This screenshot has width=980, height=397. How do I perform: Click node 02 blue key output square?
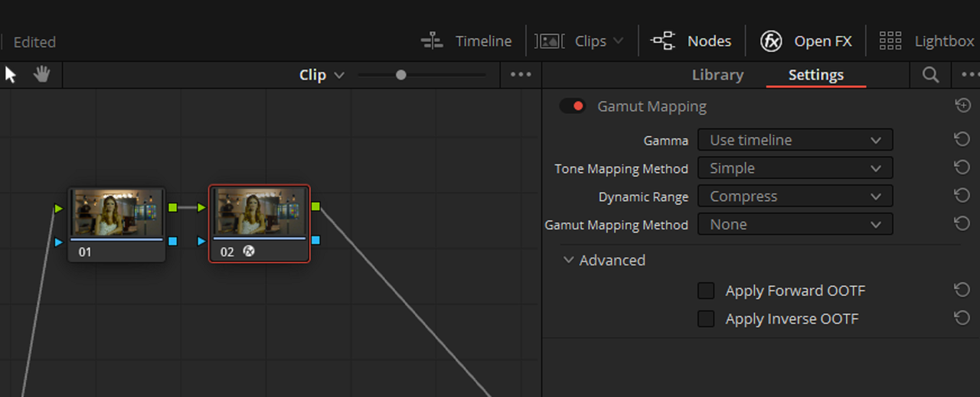tap(315, 240)
